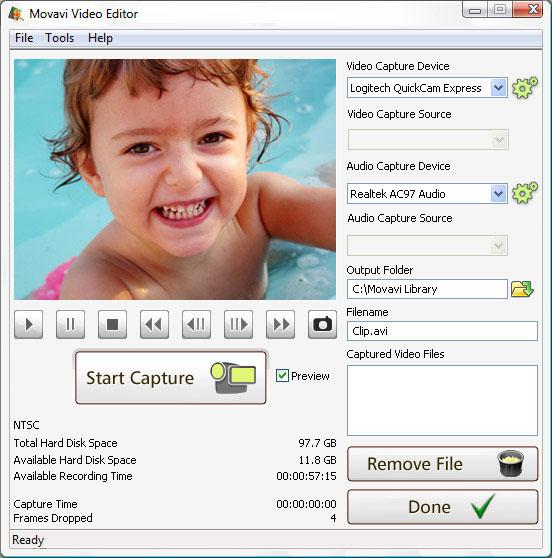The image size is (552, 558).
Task: Pause playback with the pause button
Action: click(x=70, y=324)
